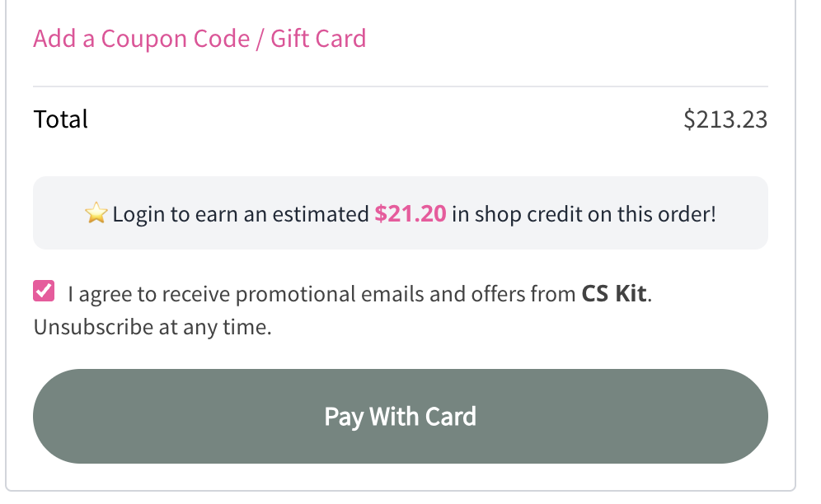The width and height of the screenshot is (821, 504).
Task: Click the word Login in the banner
Action: (x=139, y=215)
